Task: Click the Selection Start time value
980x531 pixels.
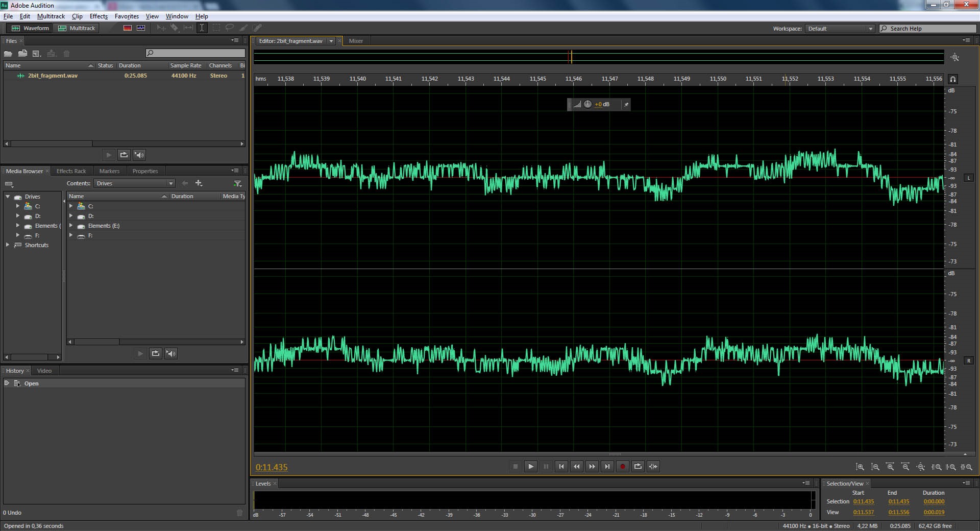Action: tap(864, 501)
